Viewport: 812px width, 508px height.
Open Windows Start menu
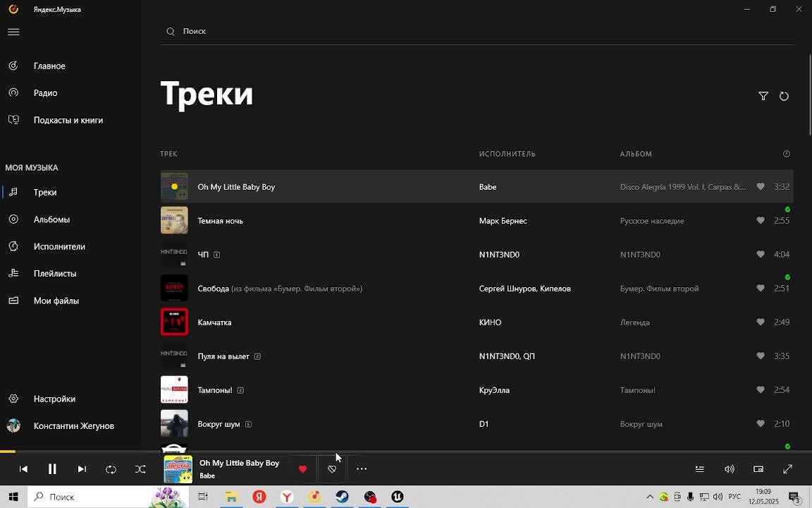point(13,497)
